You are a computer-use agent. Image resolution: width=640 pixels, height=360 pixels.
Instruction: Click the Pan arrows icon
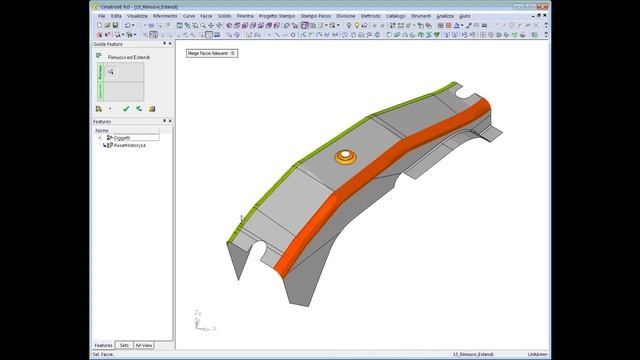tap(211, 25)
